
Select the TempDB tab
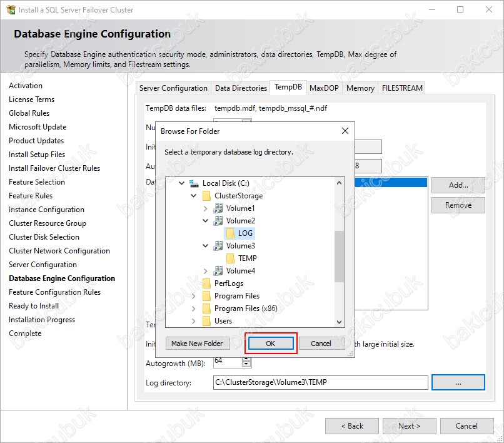288,87
